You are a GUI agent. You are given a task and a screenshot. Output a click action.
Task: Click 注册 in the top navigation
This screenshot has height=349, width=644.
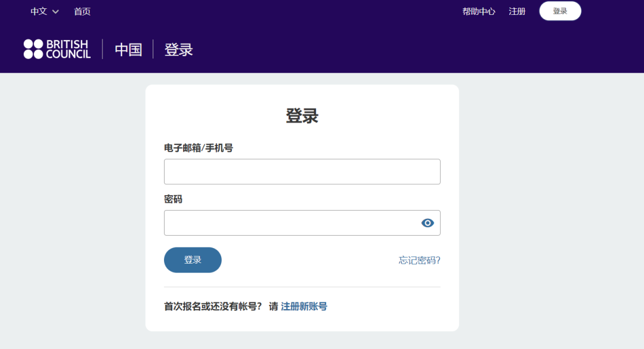(517, 11)
